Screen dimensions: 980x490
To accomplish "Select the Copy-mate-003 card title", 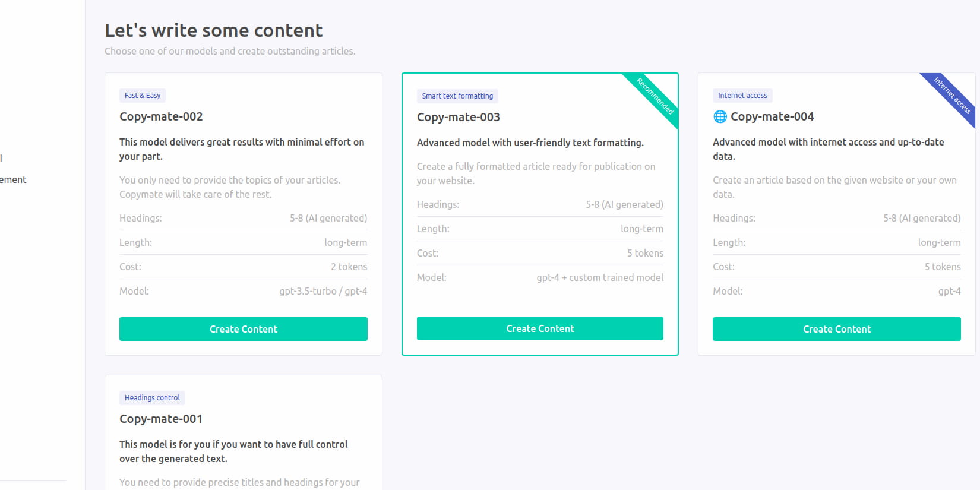I will click(459, 118).
